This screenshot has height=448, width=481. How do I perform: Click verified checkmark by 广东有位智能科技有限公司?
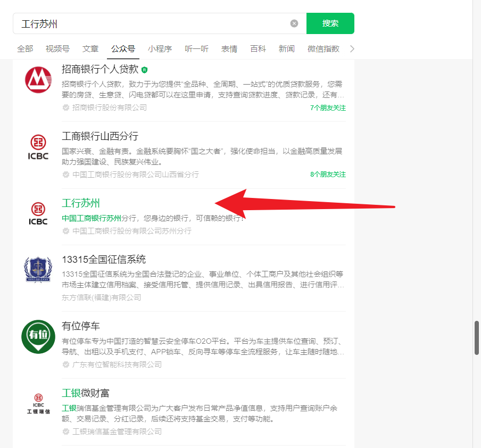[65, 364]
